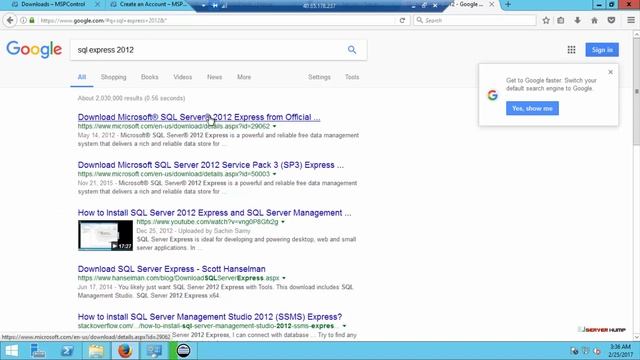Click the Google search query input field

pos(208,50)
